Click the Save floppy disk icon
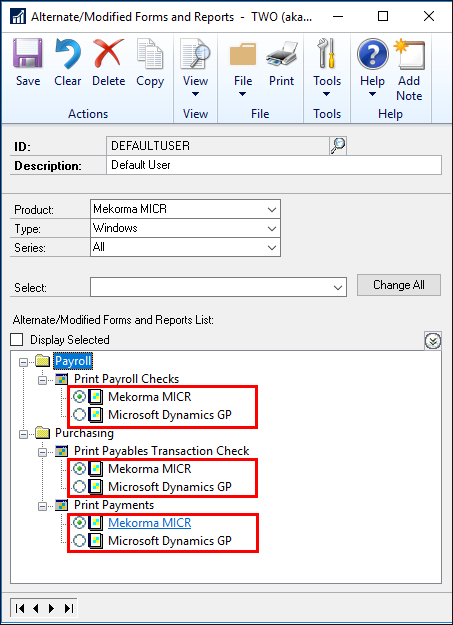453x625 pixels. pyautogui.click(x=28, y=54)
